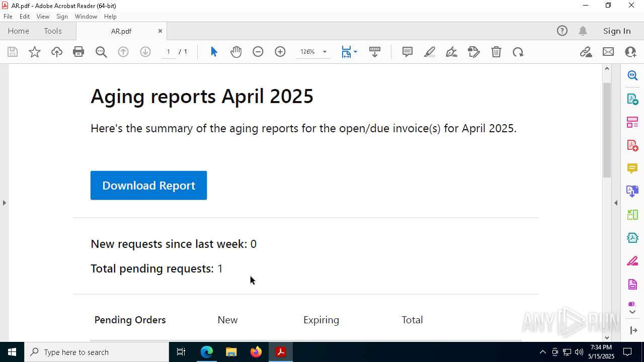Expand the left navigation pane
This screenshot has width=644, height=362.
pyautogui.click(x=4, y=203)
